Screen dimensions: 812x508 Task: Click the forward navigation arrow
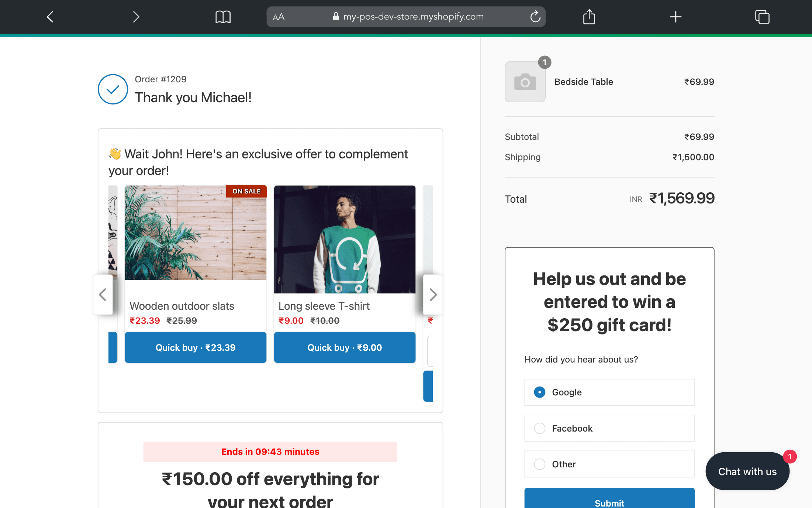coord(136,17)
